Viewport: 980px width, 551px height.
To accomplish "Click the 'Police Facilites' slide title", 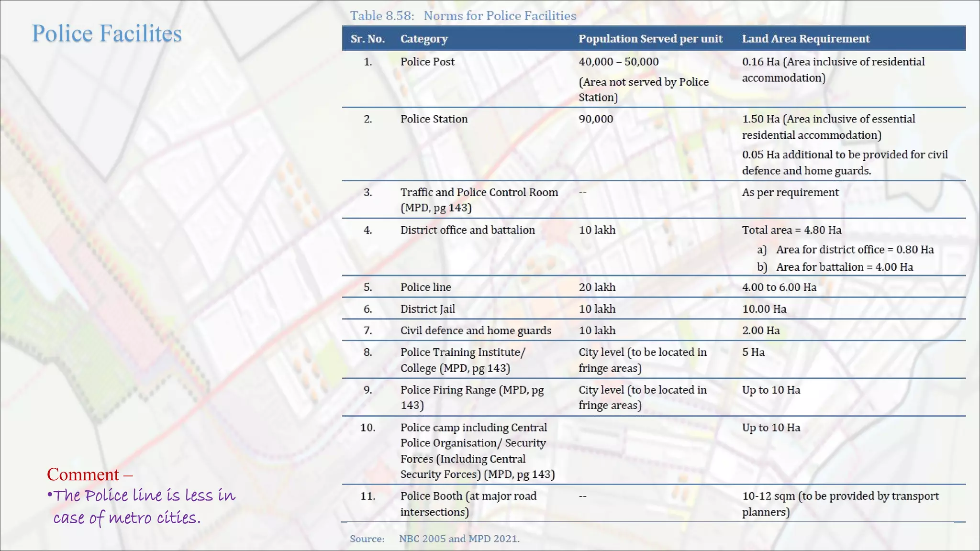I will coord(107,34).
